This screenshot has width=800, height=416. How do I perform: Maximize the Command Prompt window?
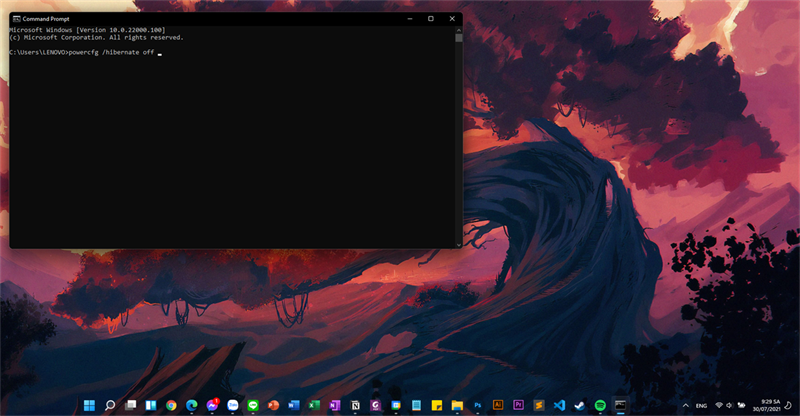pos(431,19)
